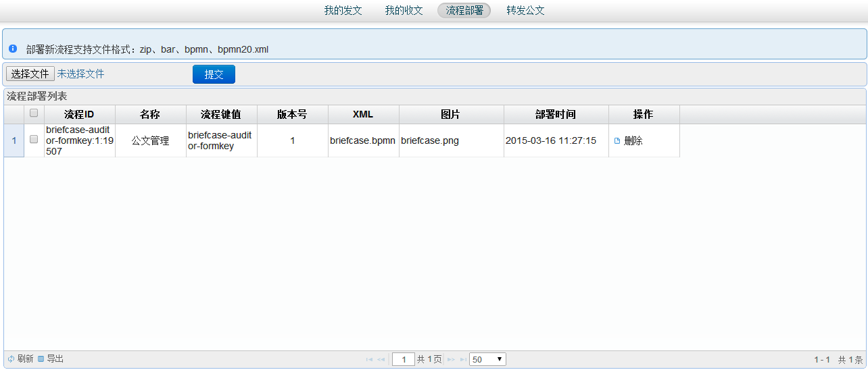This screenshot has width=868, height=370.
Task: Click the 刷新 refresh icon
Action: [11, 359]
